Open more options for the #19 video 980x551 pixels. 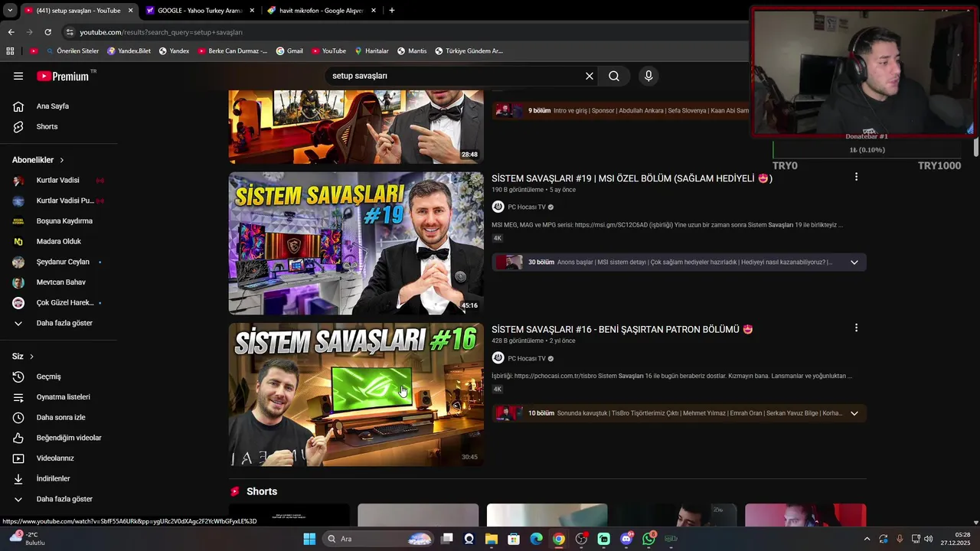click(x=856, y=177)
